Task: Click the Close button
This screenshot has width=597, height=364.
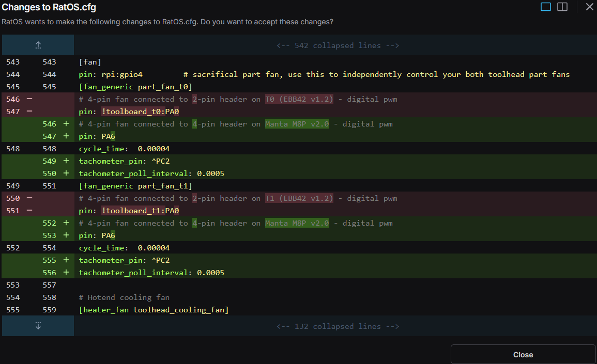Action: 523,355
